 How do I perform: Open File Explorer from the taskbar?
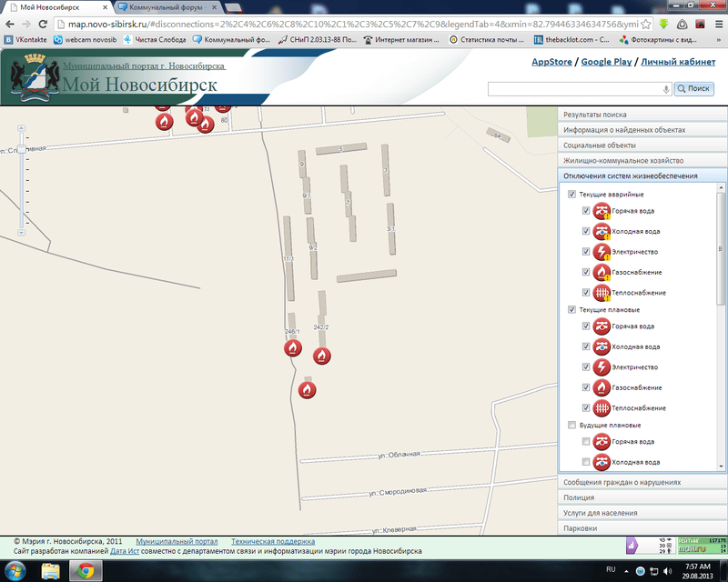coord(50,571)
